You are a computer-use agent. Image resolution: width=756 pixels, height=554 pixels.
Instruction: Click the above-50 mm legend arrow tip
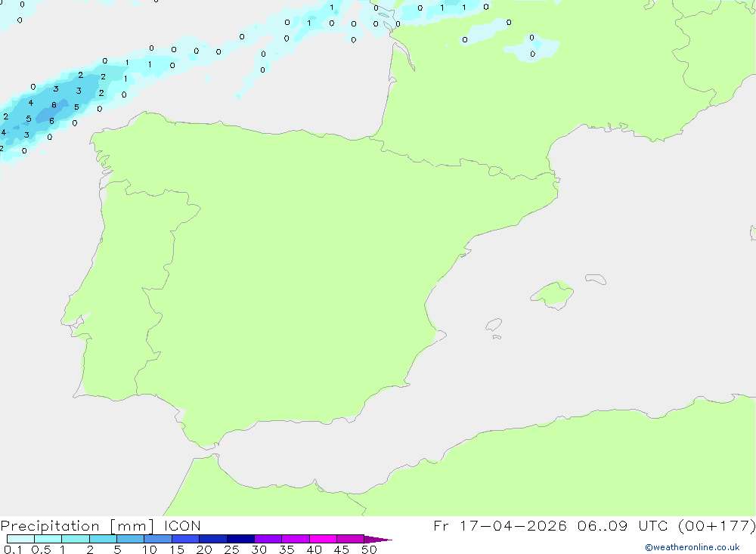click(x=378, y=540)
